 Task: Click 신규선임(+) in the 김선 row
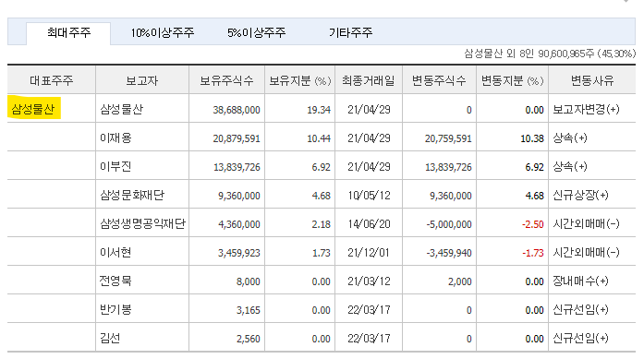click(581, 338)
